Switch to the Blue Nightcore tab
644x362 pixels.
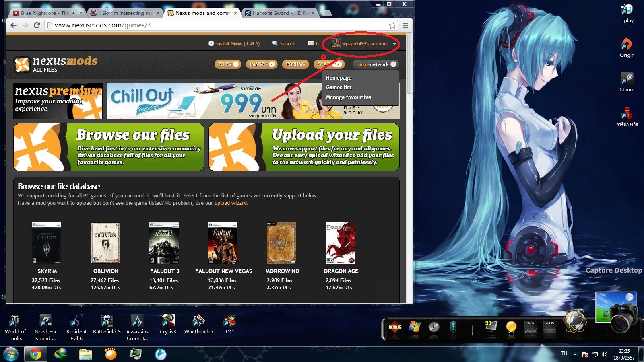44,13
